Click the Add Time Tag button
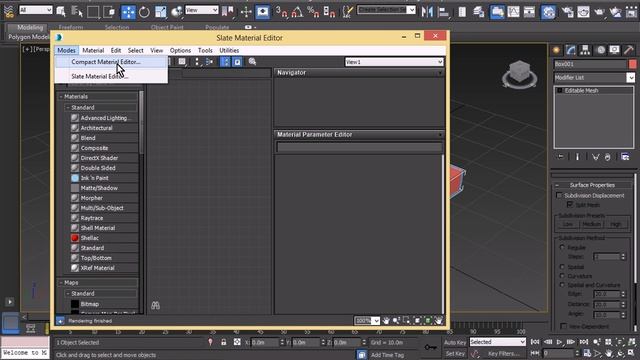This screenshot has width=640, height=360. click(x=387, y=355)
